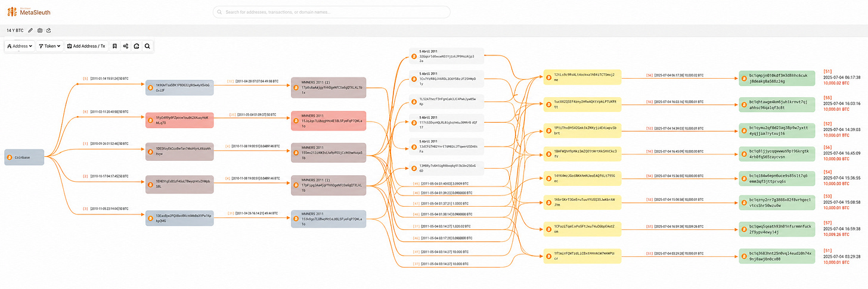
Task: Click edge label [32] 2011-04-28 49.98 BTC
Action: click(252, 81)
